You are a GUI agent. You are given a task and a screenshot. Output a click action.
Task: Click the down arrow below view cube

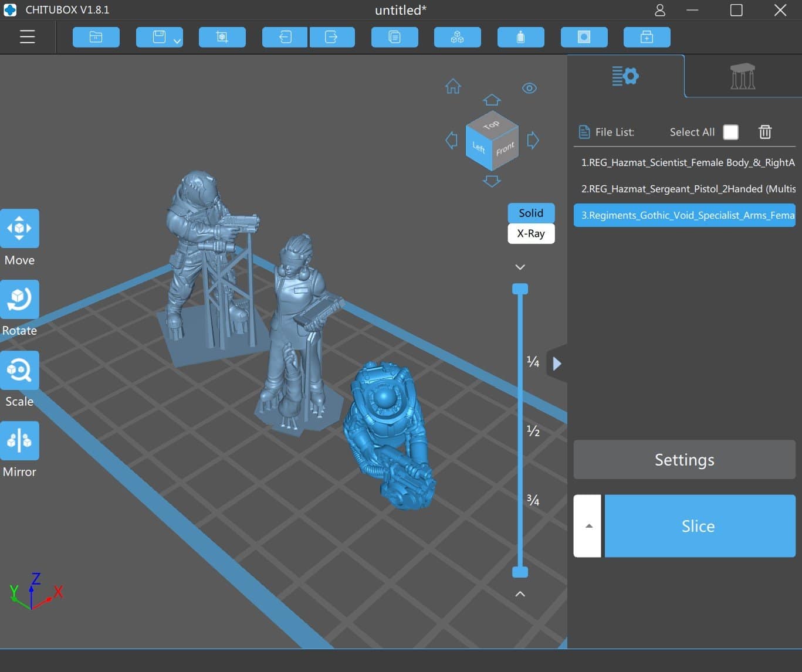point(492,181)
